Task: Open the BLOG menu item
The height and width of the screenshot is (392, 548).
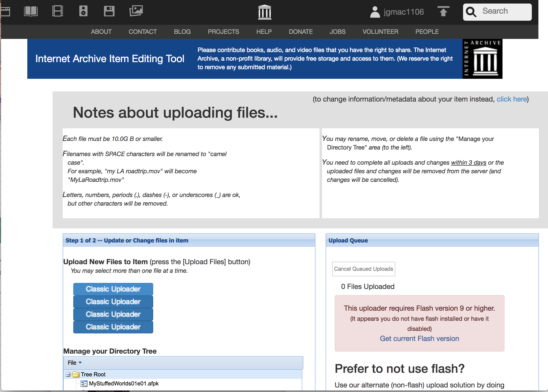Action: pos(182,32)
